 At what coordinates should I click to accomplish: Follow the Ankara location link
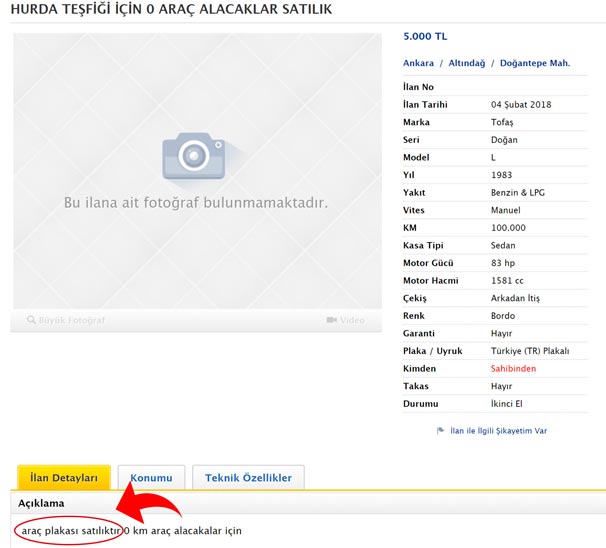pos(418,63)
